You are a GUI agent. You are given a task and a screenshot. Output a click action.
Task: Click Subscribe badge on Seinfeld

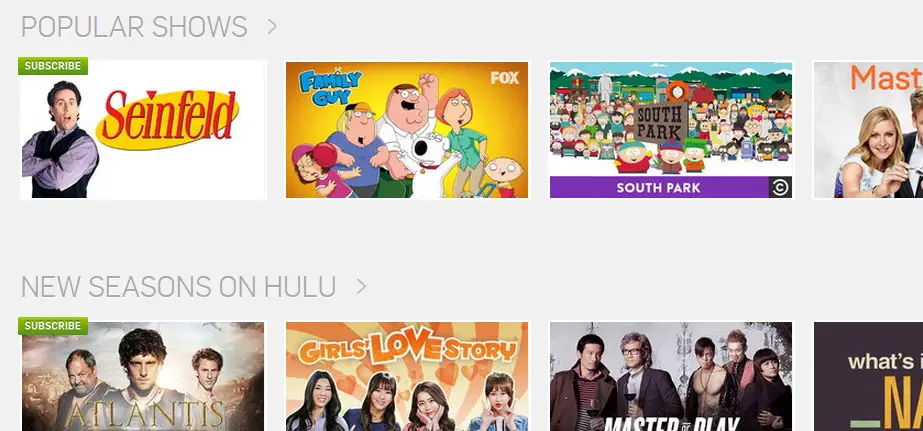point(53,66)
